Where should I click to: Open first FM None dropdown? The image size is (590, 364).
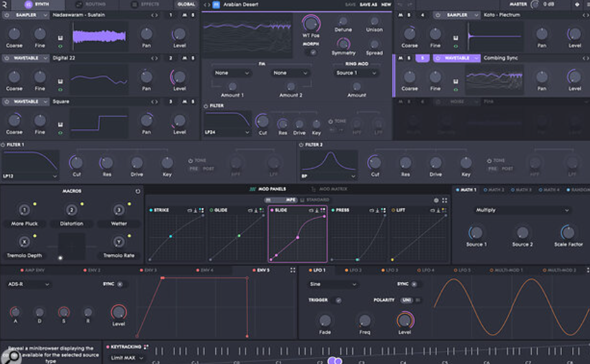[x=231, y=73]
